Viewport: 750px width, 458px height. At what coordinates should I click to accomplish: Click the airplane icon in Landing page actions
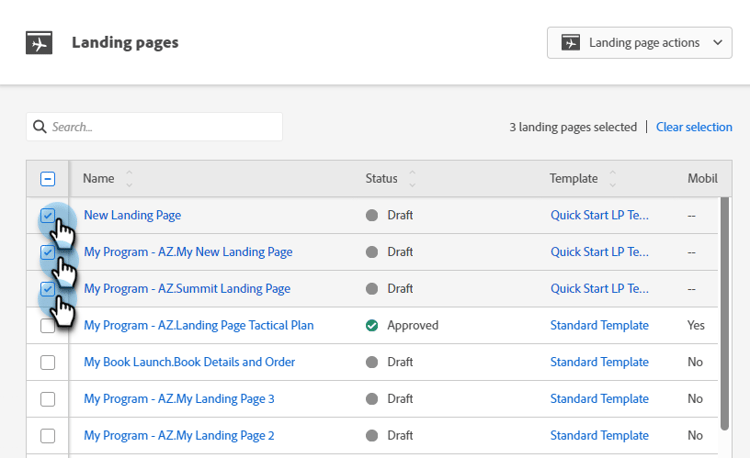click(571, 43)
